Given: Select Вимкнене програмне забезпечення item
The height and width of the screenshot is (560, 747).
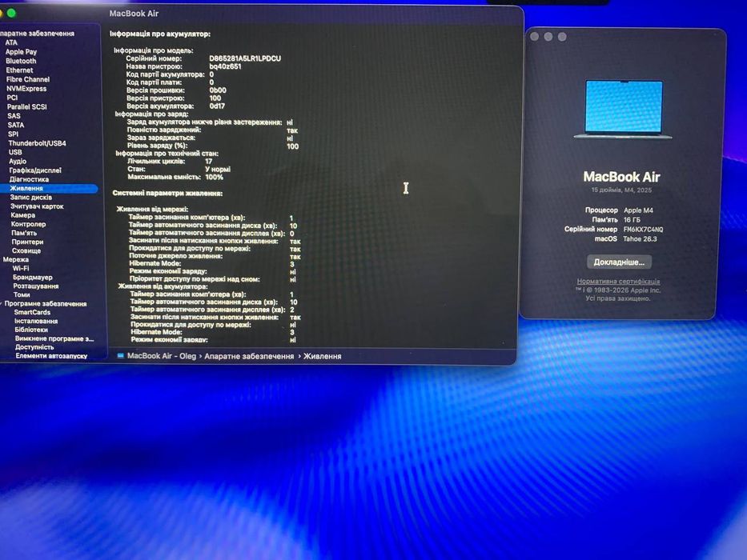Looking at the screenshot, I should (54, 338).
